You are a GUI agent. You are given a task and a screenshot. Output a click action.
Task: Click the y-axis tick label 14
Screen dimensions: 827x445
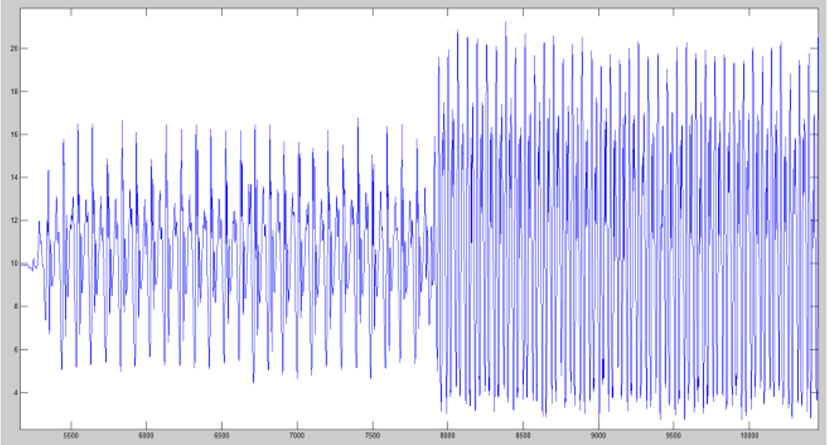pos(14,177)
